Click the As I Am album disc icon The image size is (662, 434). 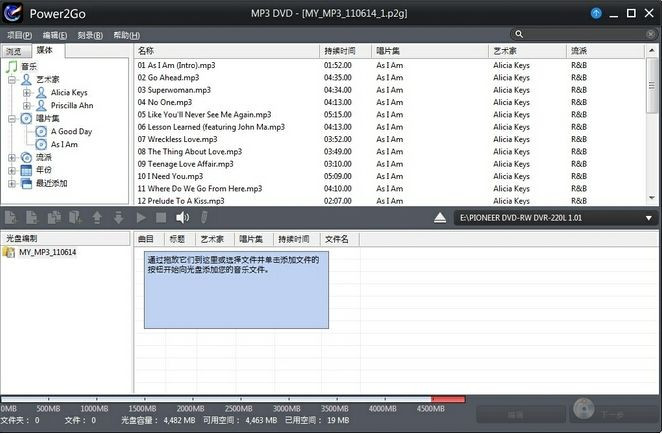click(x=41, y=144)
